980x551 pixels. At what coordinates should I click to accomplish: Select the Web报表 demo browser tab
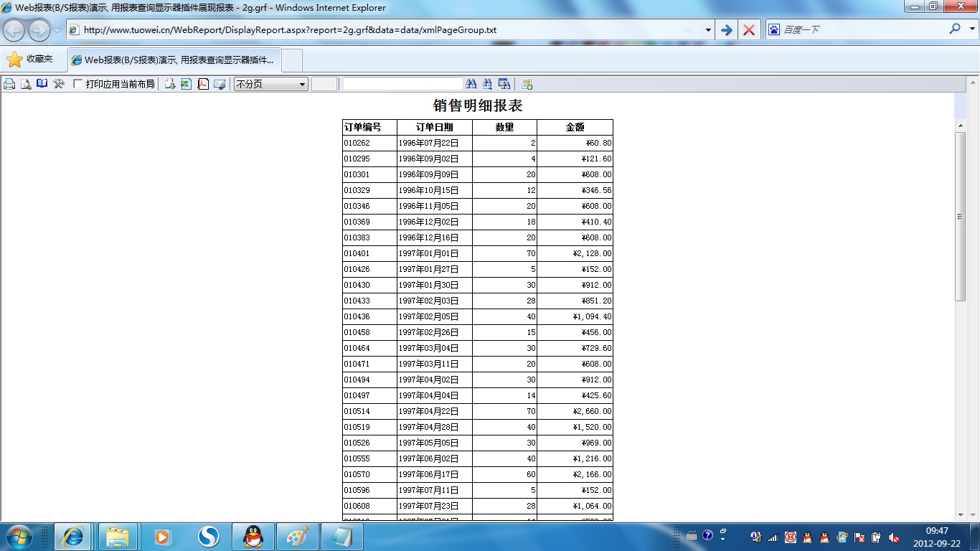174,60
